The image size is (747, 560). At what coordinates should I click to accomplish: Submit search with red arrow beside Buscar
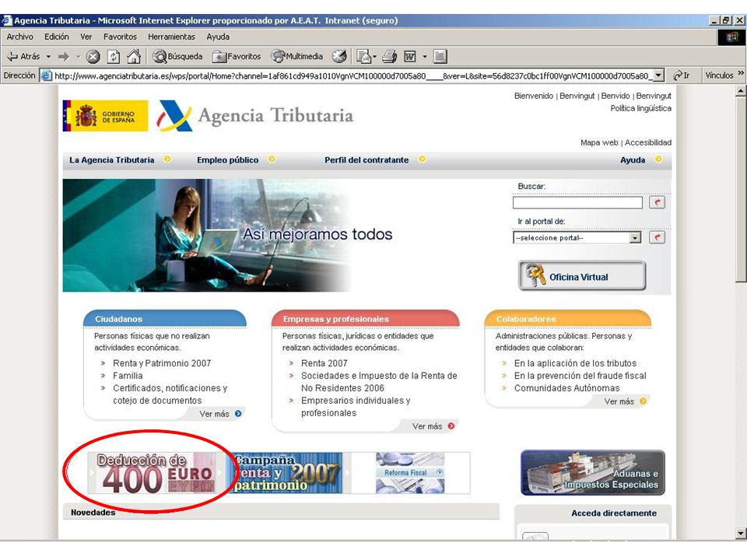point(657,202)
